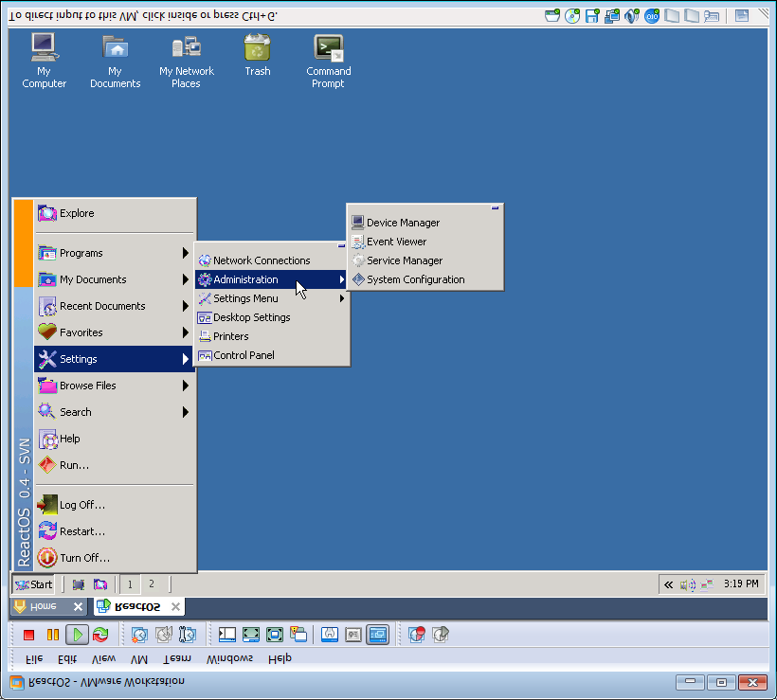Open Service Manager in Administration menu
This screenshot has height=700, width=777.
[404, 260]
